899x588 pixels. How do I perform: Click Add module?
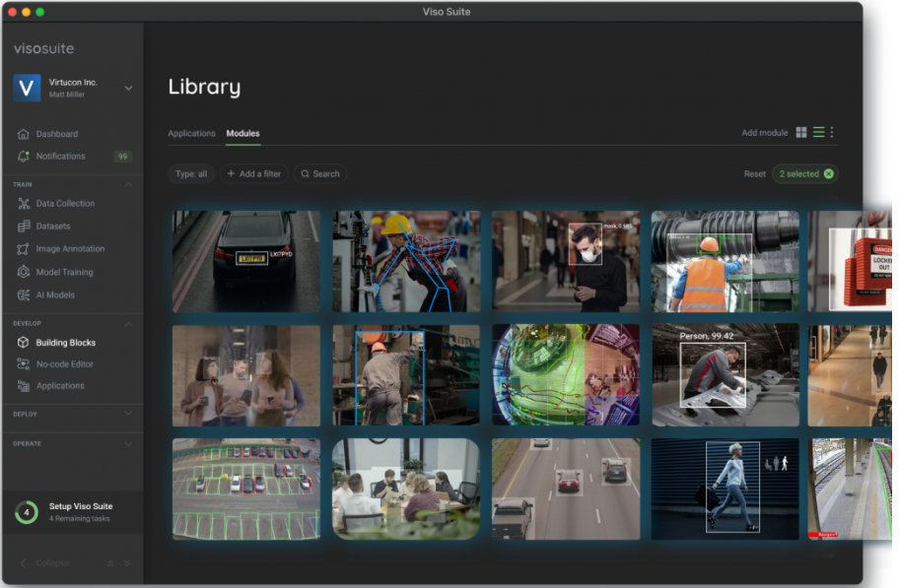(x=764, y=132)
